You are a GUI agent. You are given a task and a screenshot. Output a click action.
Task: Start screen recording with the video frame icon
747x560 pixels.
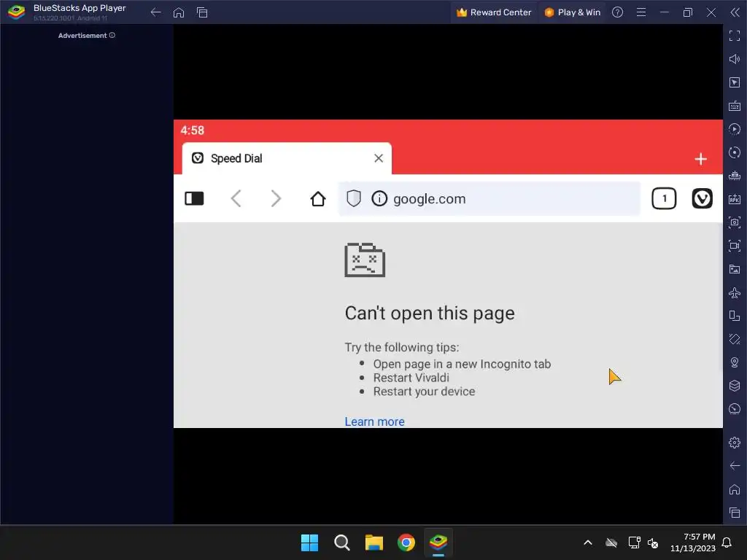point(734,246)
